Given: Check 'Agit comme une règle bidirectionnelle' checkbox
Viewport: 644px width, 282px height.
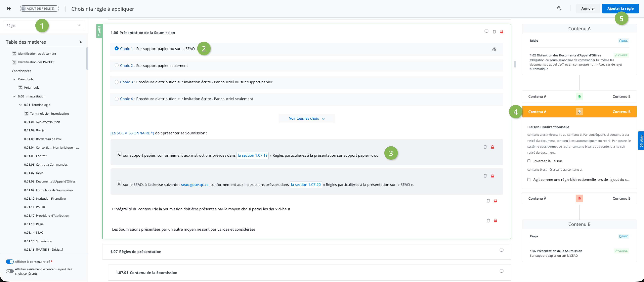Looking at the screenshot, I should click(529, 180).
